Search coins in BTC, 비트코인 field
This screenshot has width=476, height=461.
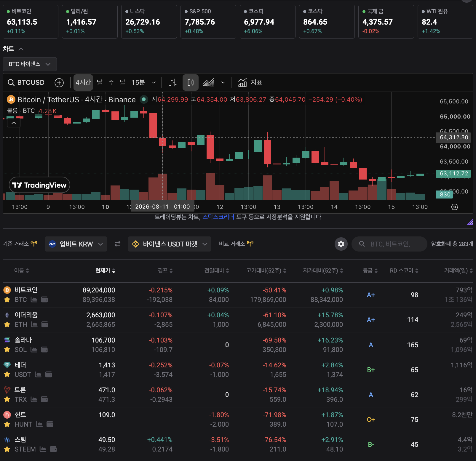pyautogui.click(x=389, y=244)
